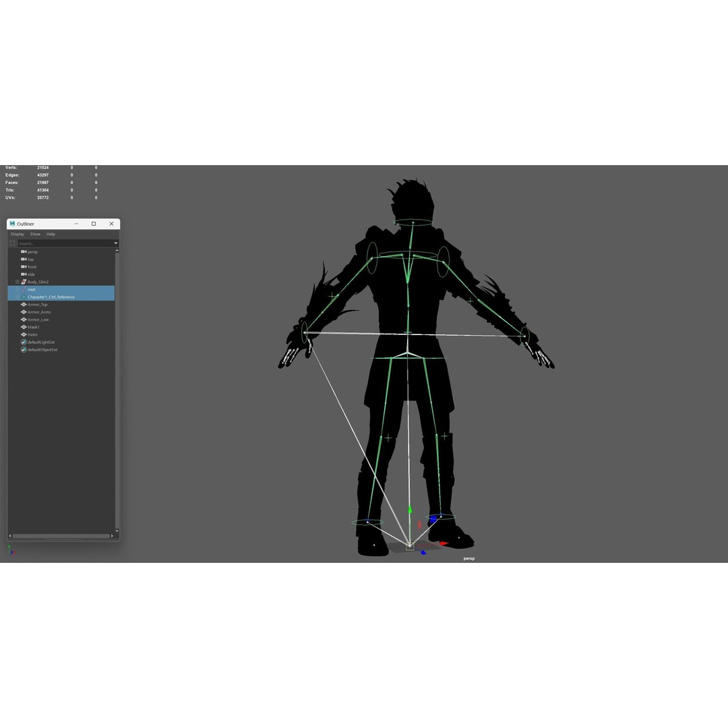Click the Outliner Search field
The height and width of the screenshot is (728, 728).
(x=65, y=243)
